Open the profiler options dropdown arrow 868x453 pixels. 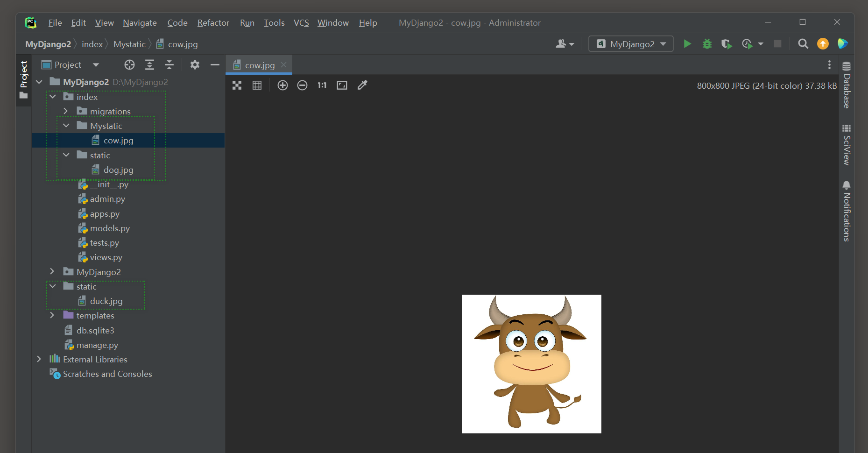click(x=761, y=44)
